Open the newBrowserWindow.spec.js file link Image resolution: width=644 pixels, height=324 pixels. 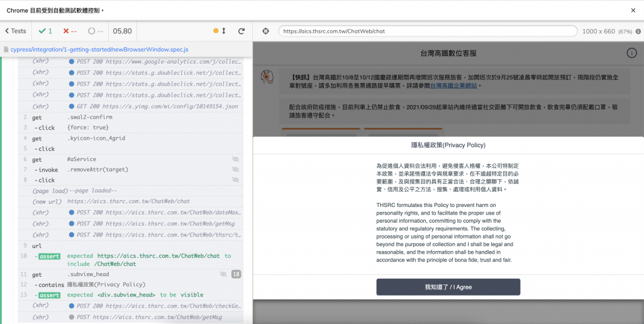tap(99, 49)
